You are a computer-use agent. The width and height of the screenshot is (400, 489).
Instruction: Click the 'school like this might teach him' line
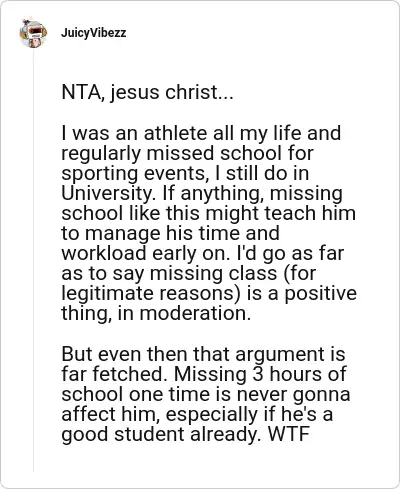click(208, 213)
